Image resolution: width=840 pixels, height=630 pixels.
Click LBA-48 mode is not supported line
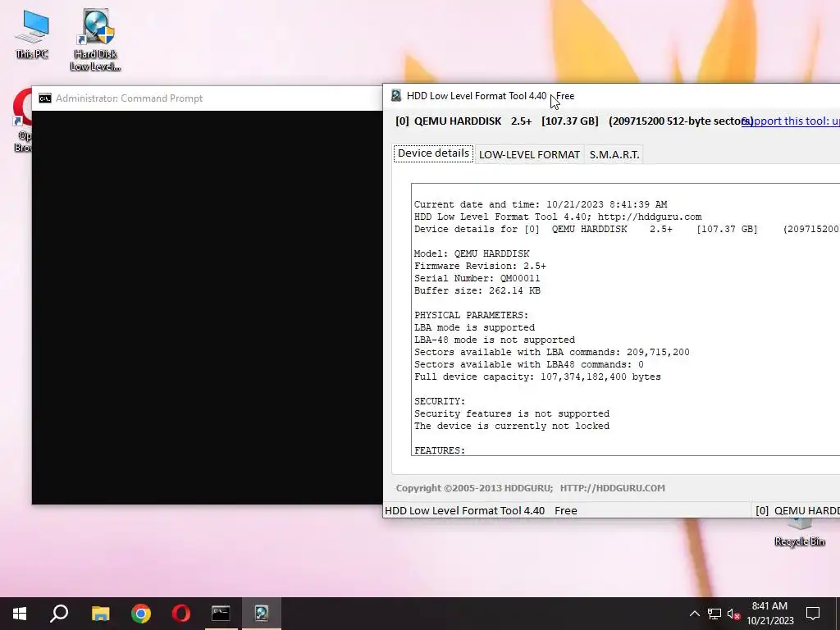(495, 340)
